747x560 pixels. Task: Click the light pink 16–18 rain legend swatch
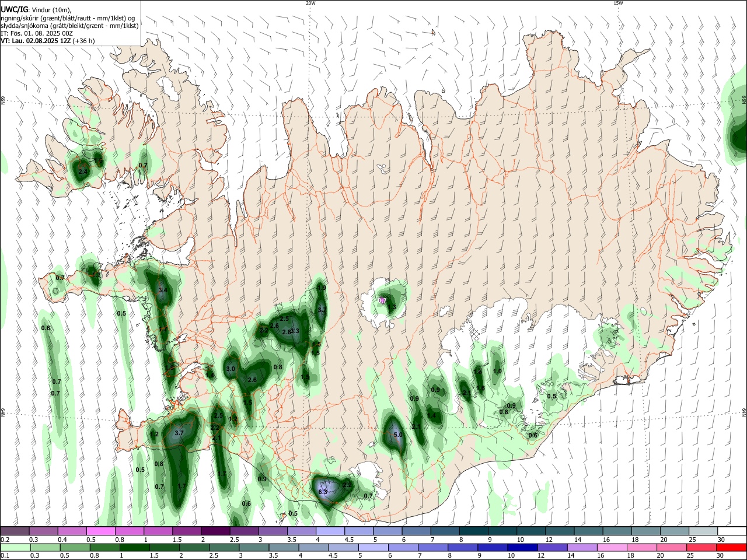[x=611, y=548]
